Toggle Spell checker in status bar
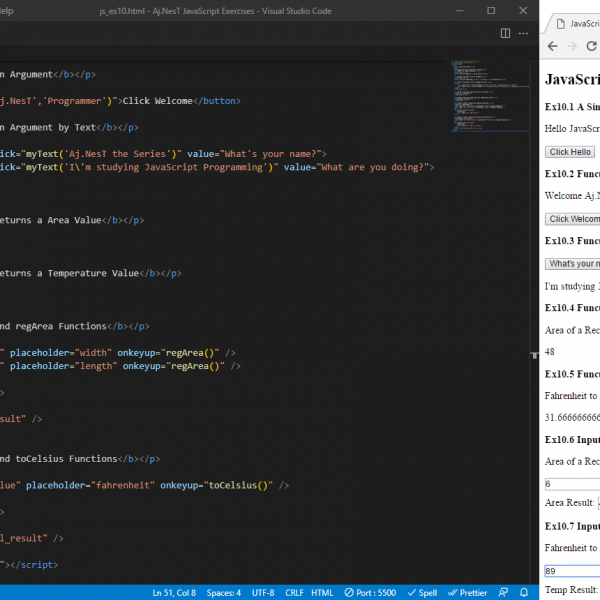Image resolution: width=600 pixels, height=600 pixels. pyautogui.click(x=425, y=592)
